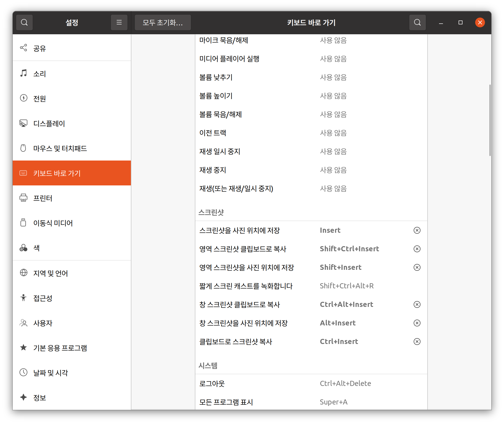Open the 프린터 printer settings panel
Image resolution: width=504 pixels, height=424 pixels.
click(x=72, y=198)
